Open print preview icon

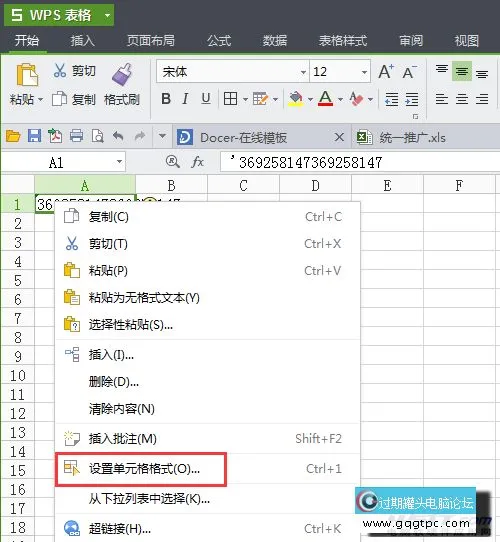[98, 136]
